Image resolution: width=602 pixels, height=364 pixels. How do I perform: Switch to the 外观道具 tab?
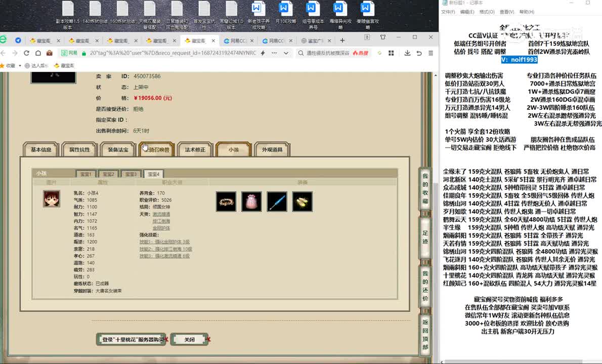pyautogui.click(x=272, y=150)
